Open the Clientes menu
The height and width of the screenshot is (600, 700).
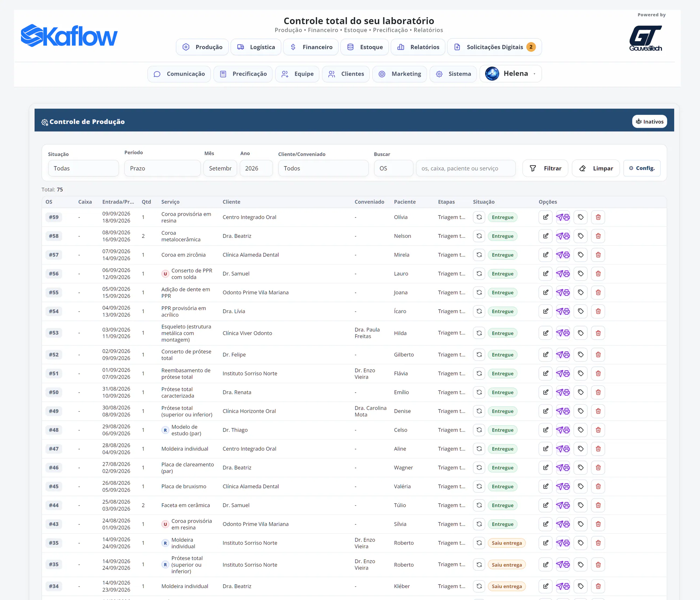[346, 74]
